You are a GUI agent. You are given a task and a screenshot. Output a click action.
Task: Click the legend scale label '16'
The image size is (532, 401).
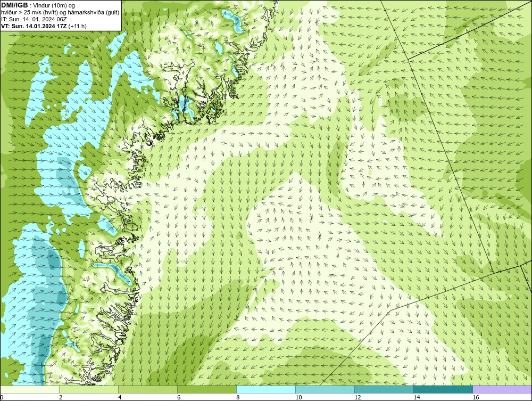(x=476, y=397)
